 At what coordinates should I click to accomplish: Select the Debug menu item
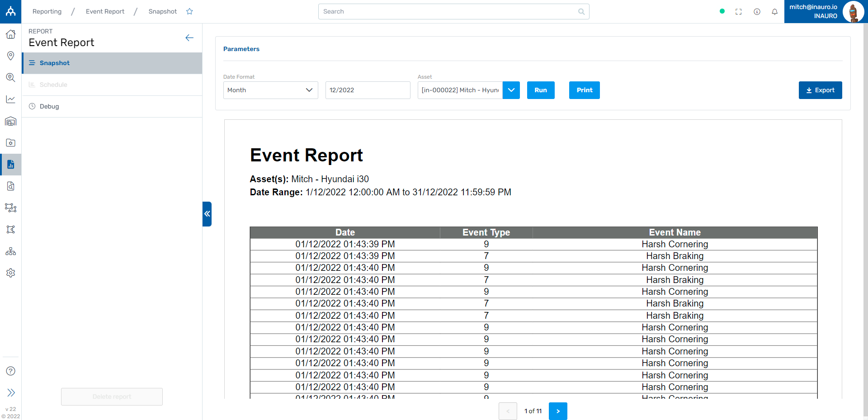point(112,107)
